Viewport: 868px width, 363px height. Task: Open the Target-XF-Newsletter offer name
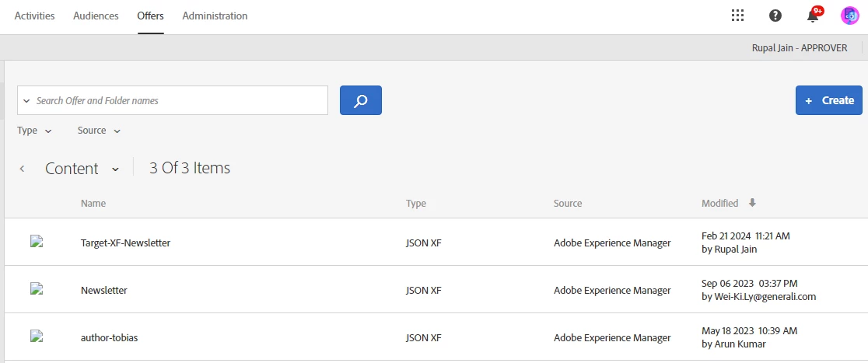[x=125, y=243]
